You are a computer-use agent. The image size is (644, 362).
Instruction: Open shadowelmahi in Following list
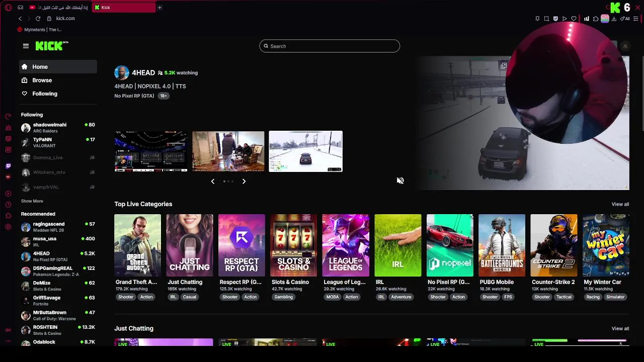tap(58, 128)
